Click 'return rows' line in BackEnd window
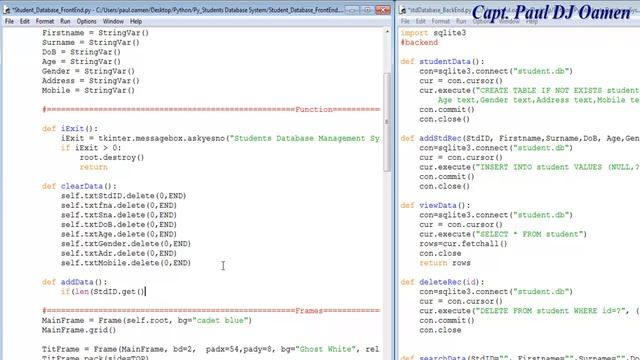This screenshot has height=360, width=640. (x=445, y=263)
